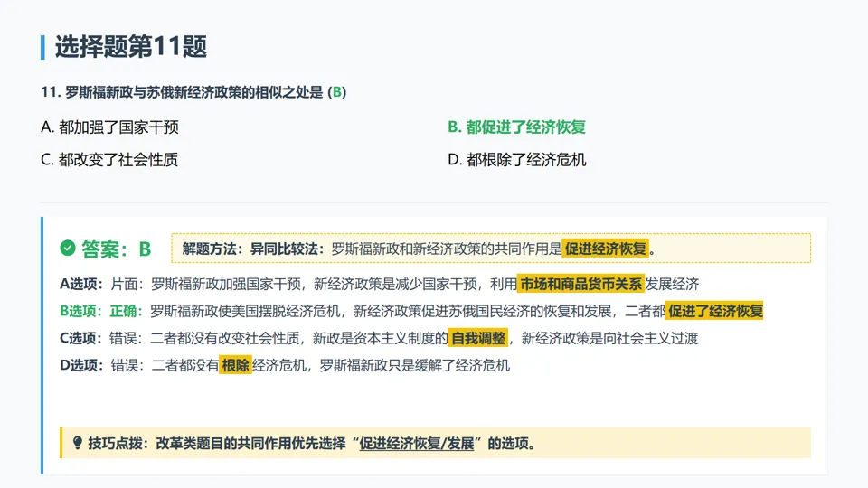Click highlighted 市场和商品货币关系 phrase
The height and width of the screenshot is (488, 868).
pyautogui.click(x=580, y=284)
